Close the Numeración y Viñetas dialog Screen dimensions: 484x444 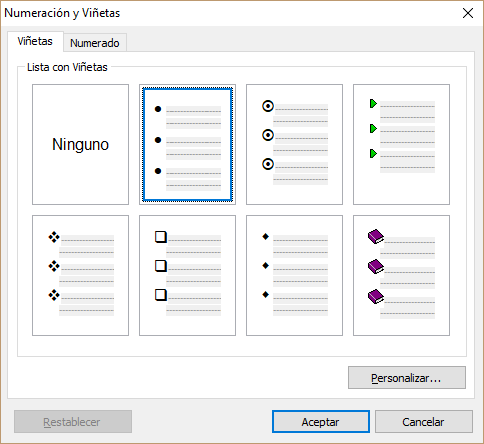click(x=468, y=13)
